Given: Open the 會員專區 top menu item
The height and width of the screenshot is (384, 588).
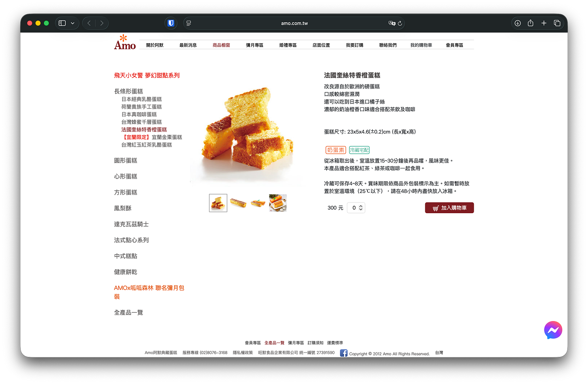Looking at the screenshot, I should point(455,45).
